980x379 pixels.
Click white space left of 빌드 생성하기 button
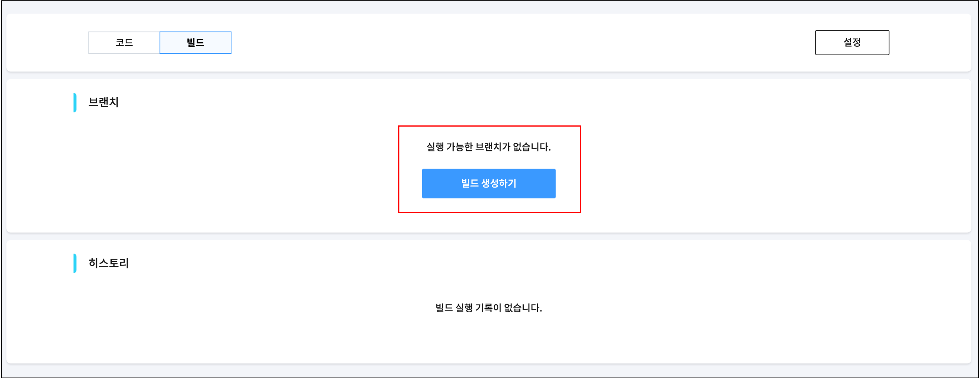click(x=410, y=183)
